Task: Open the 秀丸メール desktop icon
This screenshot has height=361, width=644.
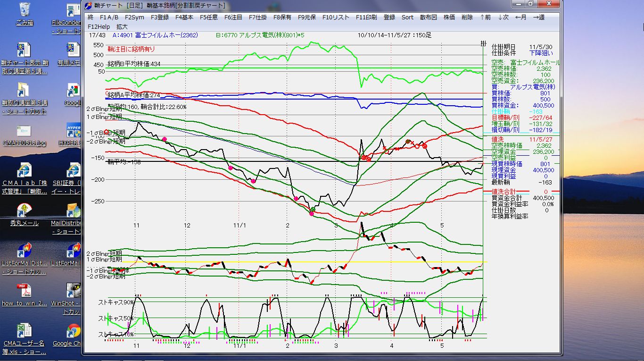Action: 25,210
